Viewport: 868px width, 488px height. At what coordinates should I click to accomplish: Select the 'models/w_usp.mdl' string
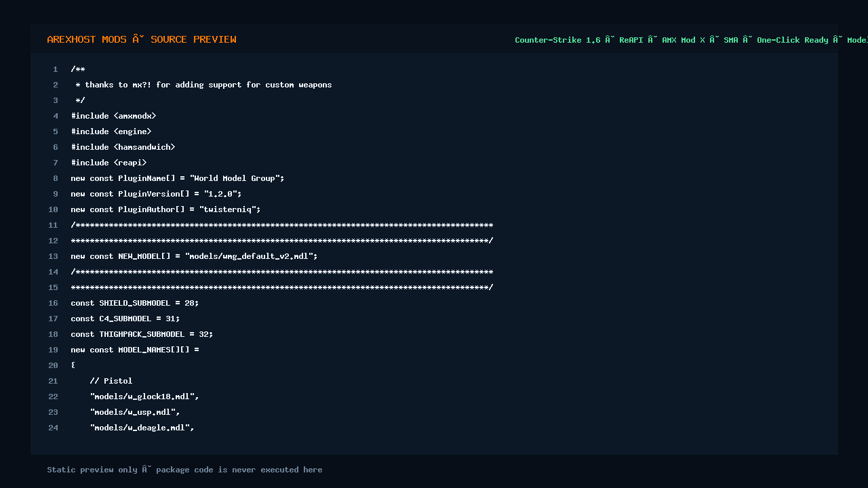(135, 412)
